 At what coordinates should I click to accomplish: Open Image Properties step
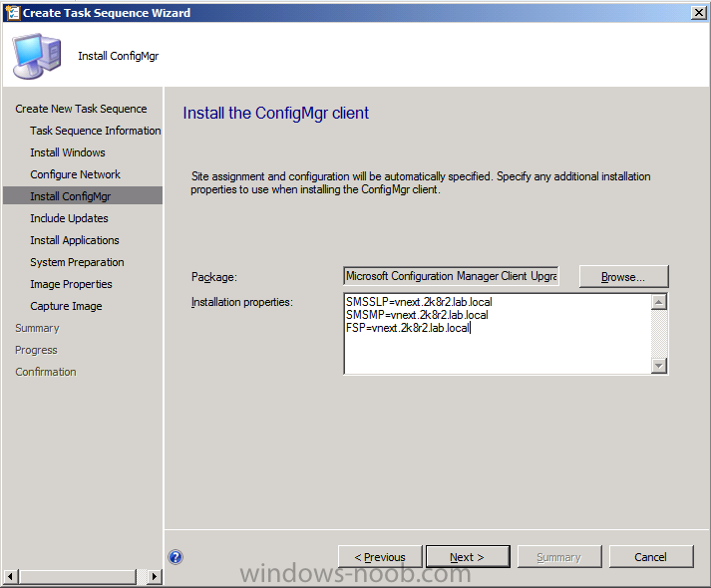click(71, 284)
